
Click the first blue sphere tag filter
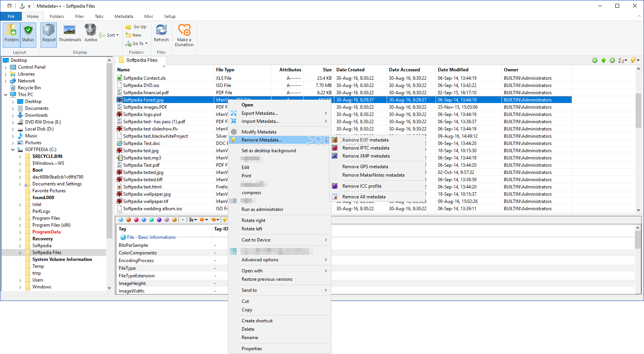121,220
